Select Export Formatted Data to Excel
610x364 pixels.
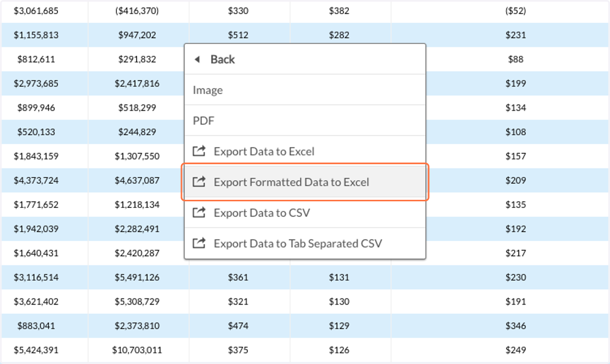click(x=305, y=181)
